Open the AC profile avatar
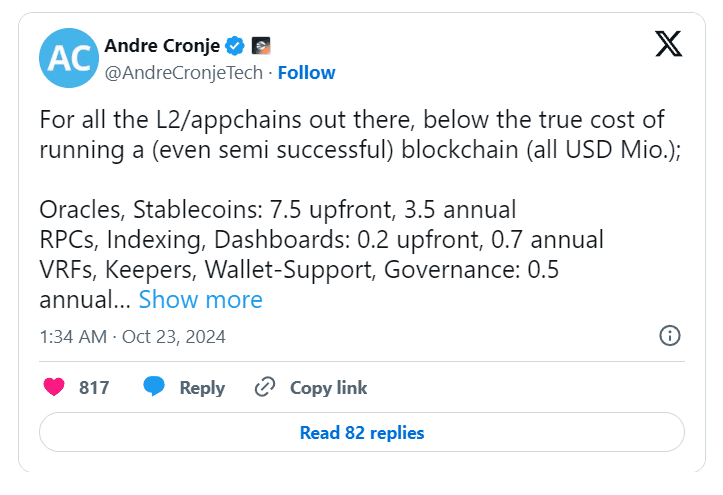This screenshot has width=723, height=495. 69,58
